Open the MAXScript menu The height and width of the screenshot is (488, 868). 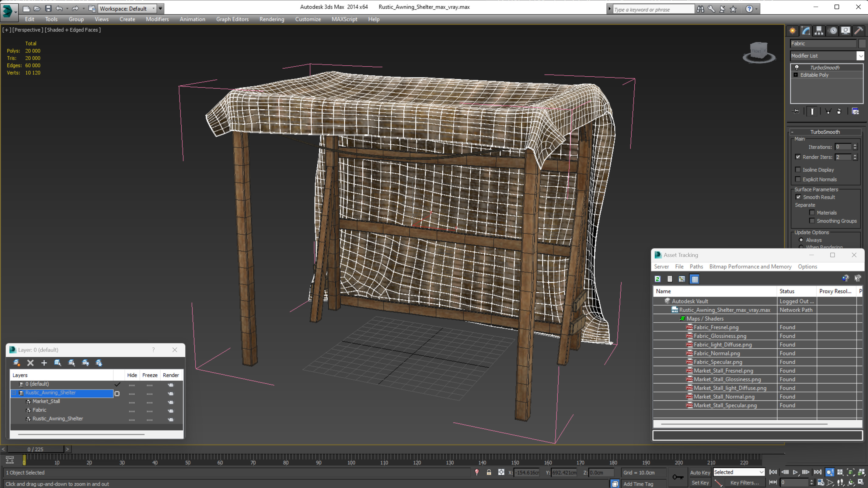pos(344,19)
